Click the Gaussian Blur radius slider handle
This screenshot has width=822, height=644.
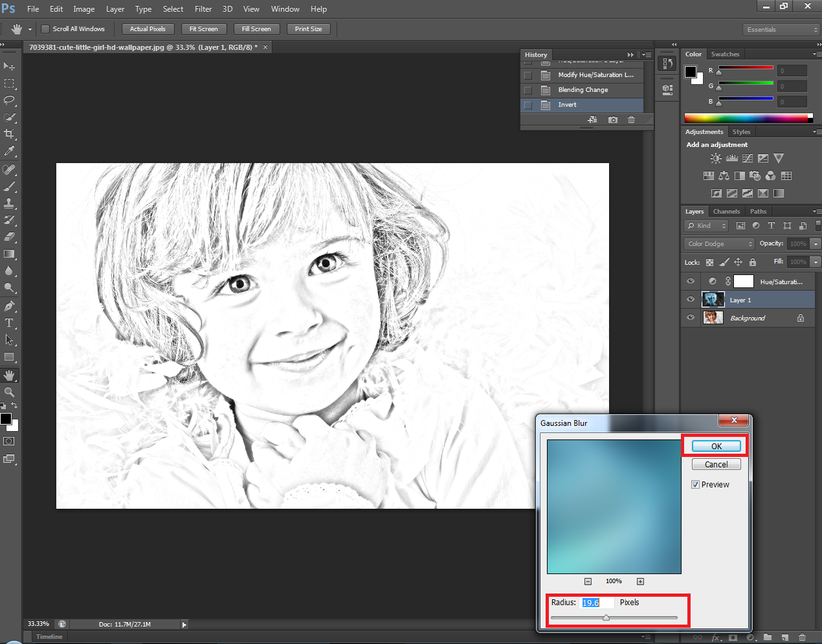(606, 617)
